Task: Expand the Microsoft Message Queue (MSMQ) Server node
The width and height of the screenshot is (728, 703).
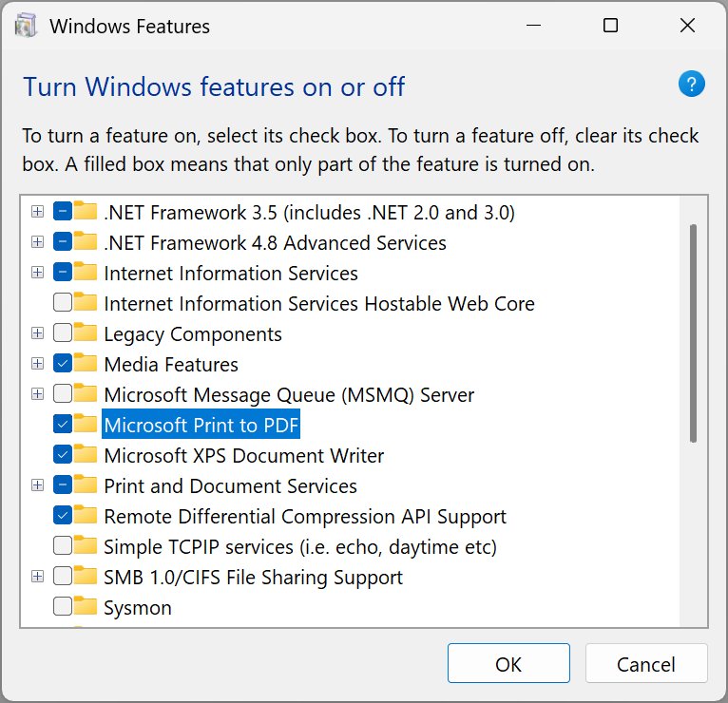Action: tap(38, 394)
